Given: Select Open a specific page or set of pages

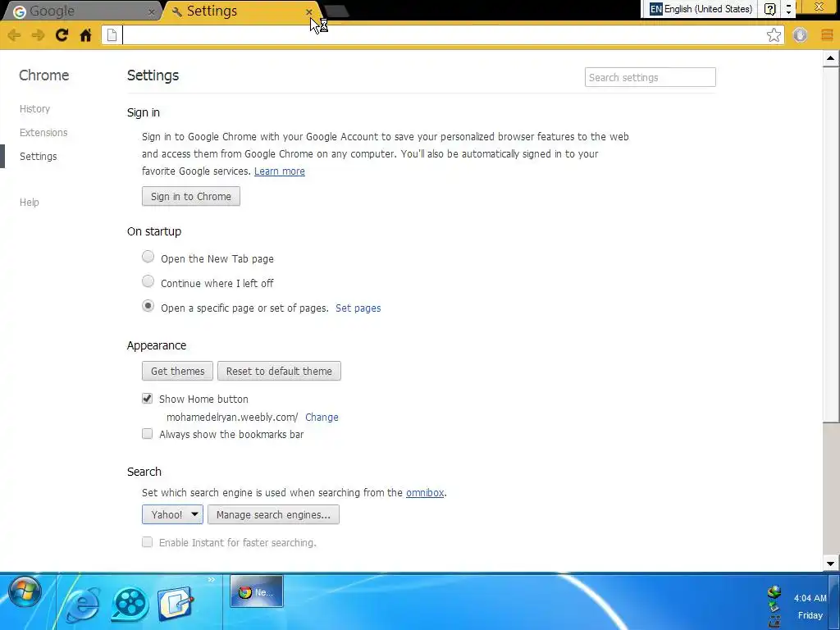Looking at the screenshot, I should pyautogui.click(x=148, y=306).
